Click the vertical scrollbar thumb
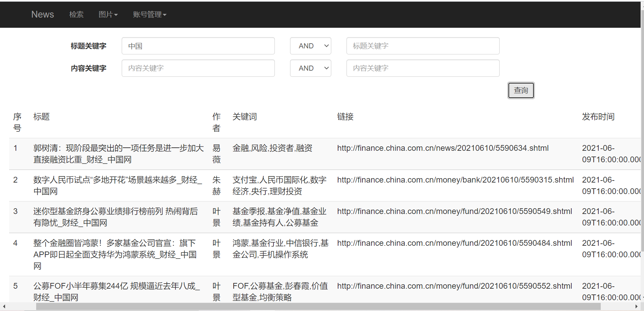Screen dimensions: 644x311 tap(642, 130)
